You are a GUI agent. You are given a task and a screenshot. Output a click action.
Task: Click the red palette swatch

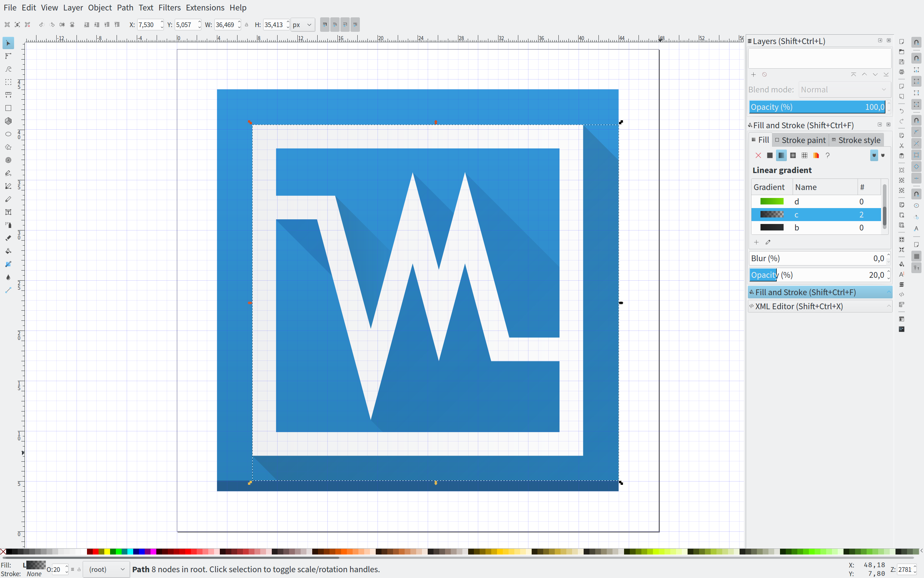coord(95,551)
